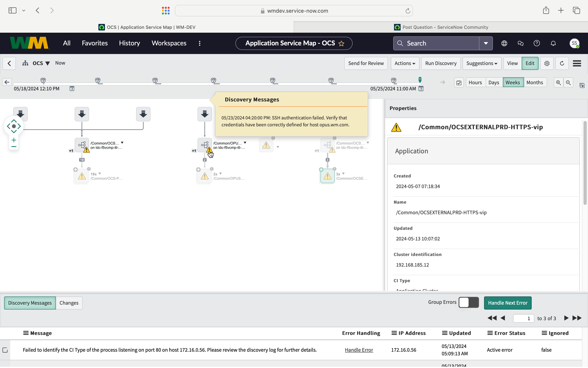Open the Actions dropdown

tap(405, 63)
